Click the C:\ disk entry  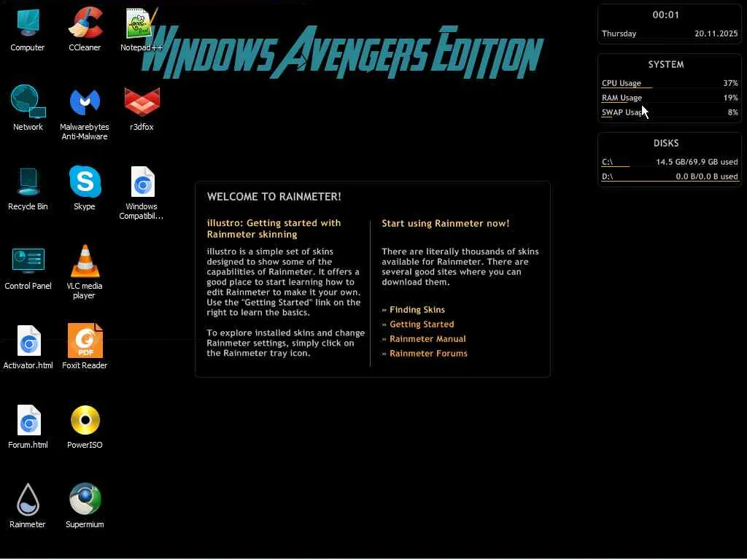670,162
